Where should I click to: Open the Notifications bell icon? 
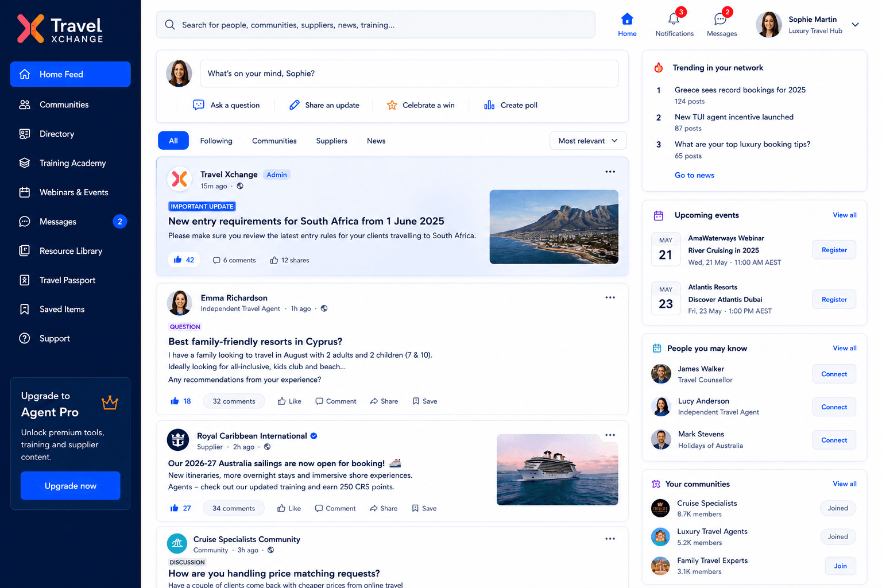[x=674, y=19]
